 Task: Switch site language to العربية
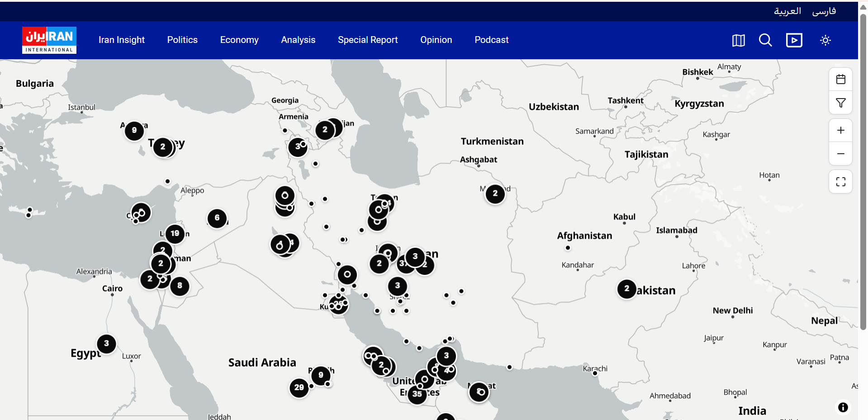tap(787, 11)
